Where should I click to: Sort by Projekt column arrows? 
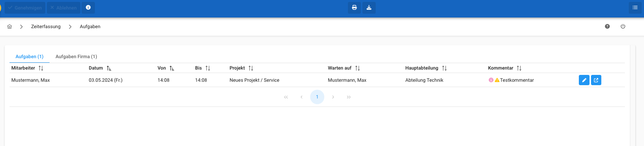(x=251, y=68)
